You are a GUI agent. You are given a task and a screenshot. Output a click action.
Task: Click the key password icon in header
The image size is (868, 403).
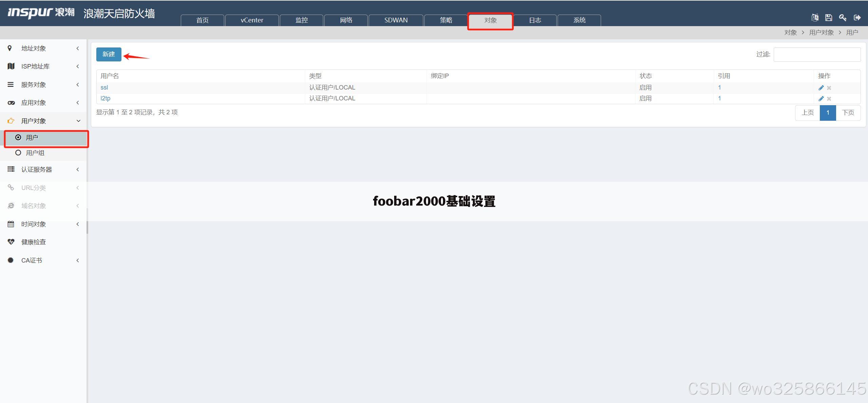[x=843, y=18]
